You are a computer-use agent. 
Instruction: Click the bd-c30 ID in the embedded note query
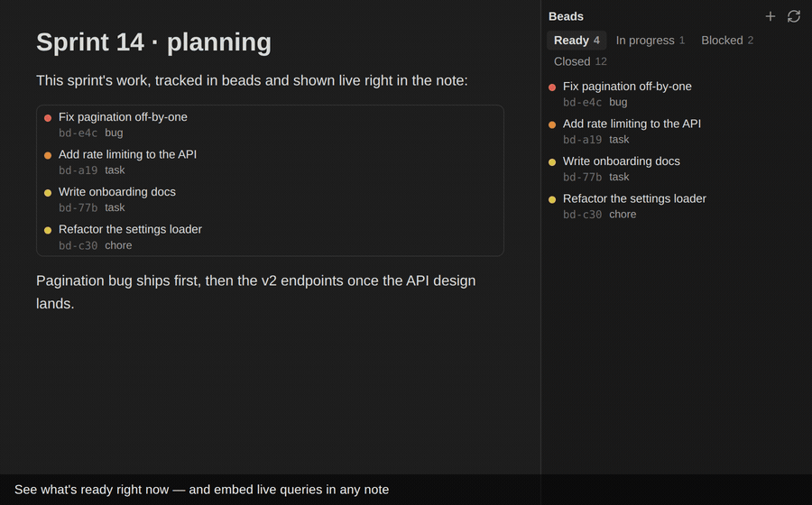[x=78, y=246]
